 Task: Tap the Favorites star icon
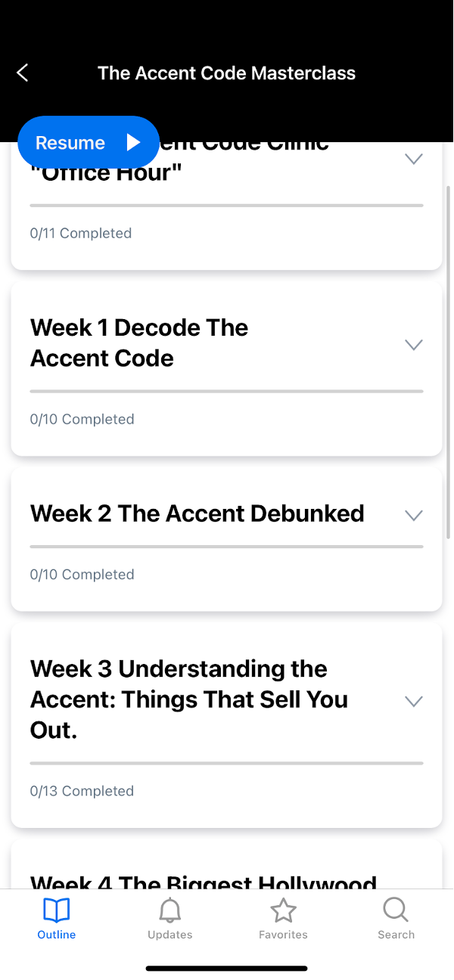pyautogui.click(x=283, y=910)
